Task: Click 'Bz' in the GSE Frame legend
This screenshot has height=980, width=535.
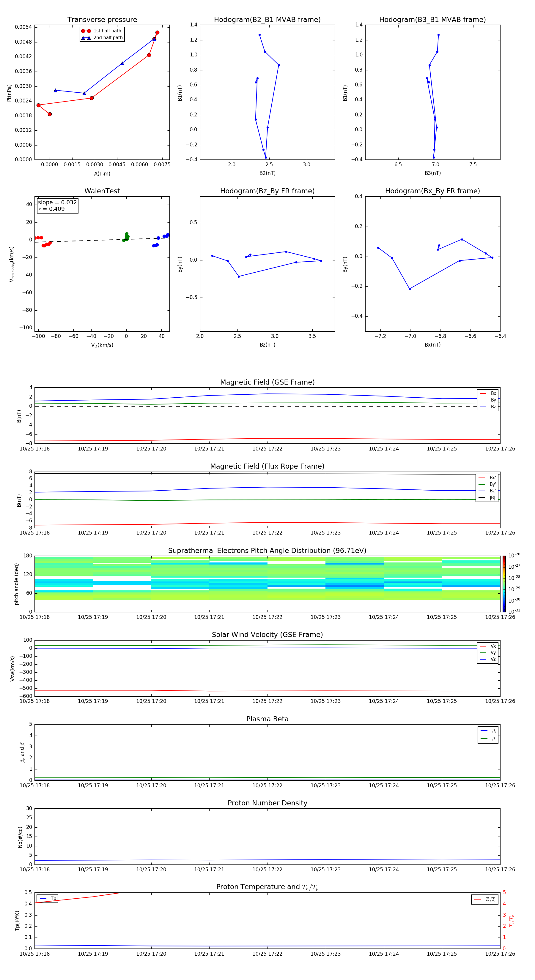Action: (488, 407)
